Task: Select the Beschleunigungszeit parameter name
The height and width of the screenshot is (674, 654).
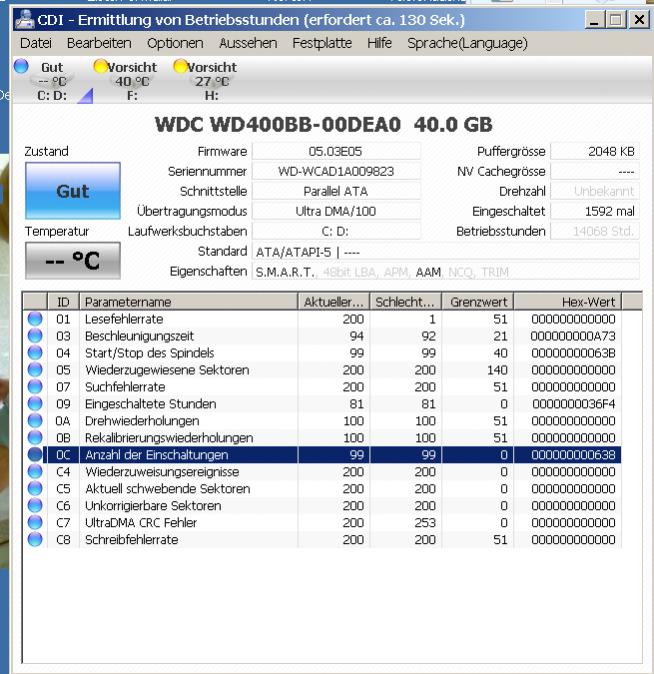Action: point(139,336)
